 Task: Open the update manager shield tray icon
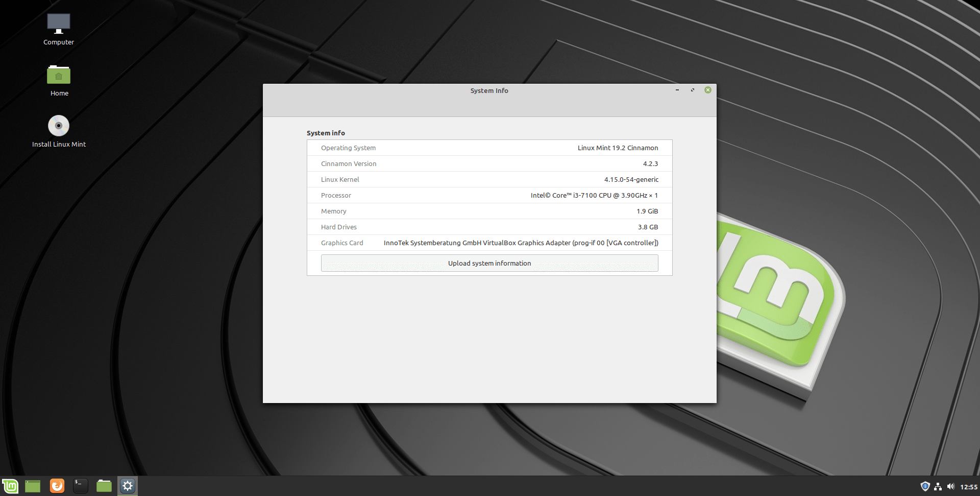click(x=925, y=486)
